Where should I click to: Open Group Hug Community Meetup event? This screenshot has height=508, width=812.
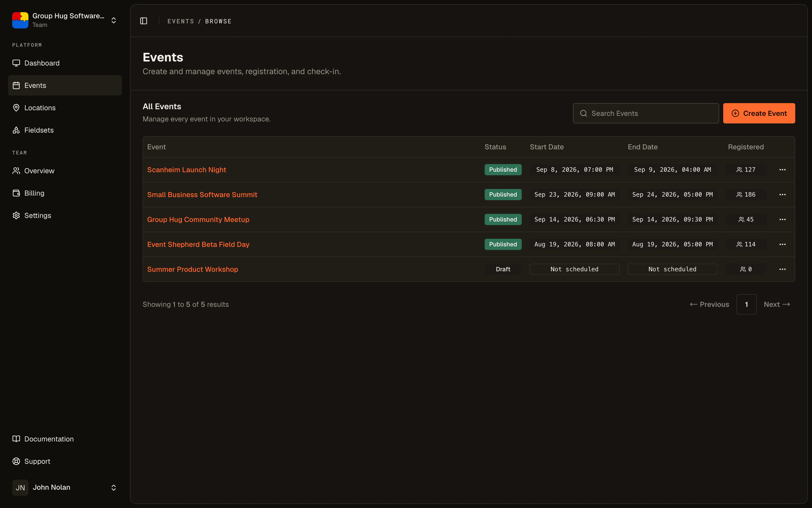[198, 219]
